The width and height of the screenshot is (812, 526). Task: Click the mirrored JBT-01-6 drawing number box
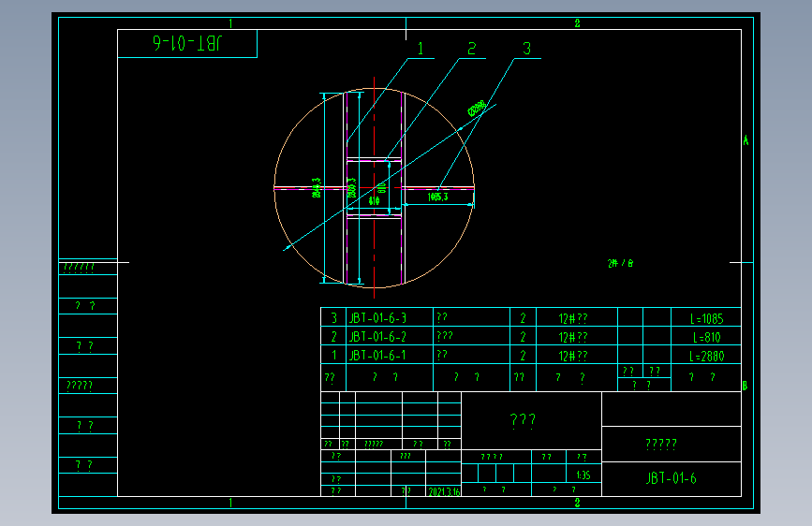click(187, 43)
